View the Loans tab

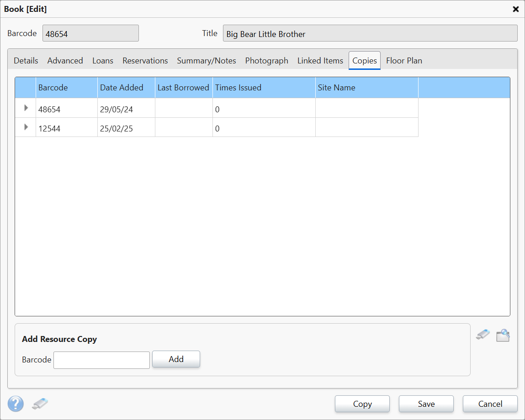(102, 60)
